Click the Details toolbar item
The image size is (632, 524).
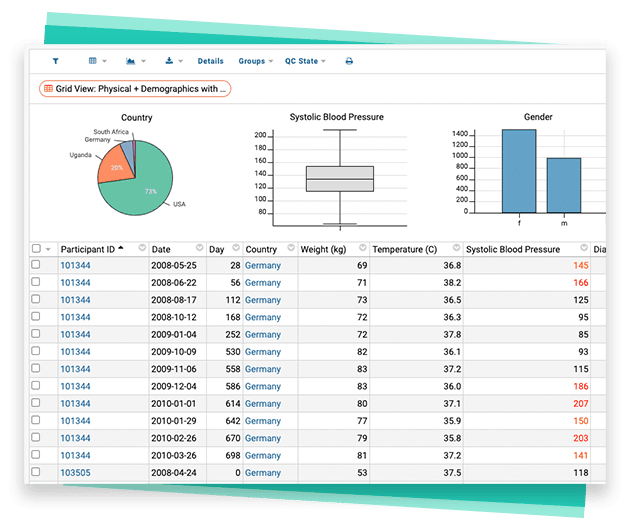210,61
